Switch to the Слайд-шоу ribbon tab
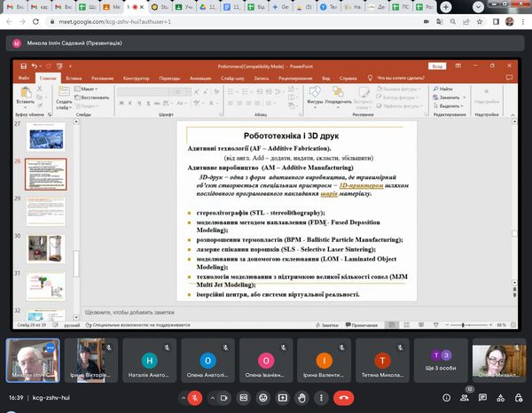 (234, 78)
